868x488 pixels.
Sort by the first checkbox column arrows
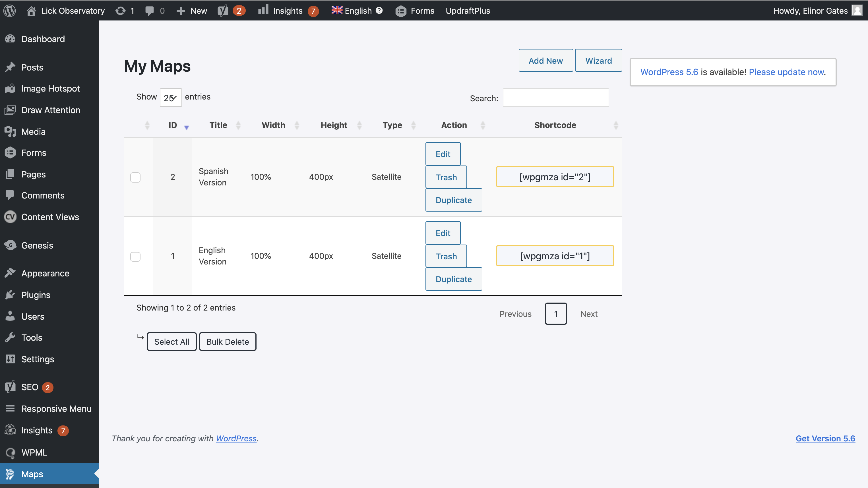pyautogui.click(x=147, y=125)
